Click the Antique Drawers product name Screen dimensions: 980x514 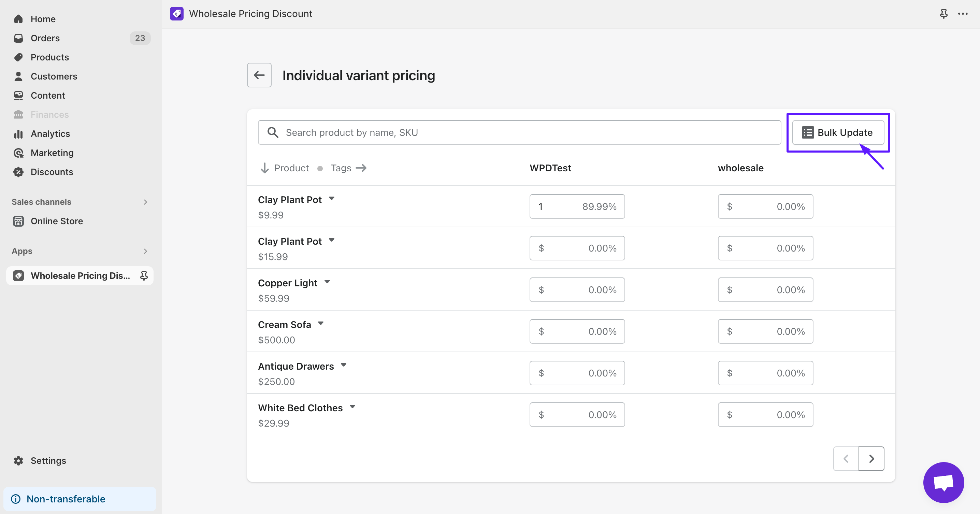pos(296,366)
